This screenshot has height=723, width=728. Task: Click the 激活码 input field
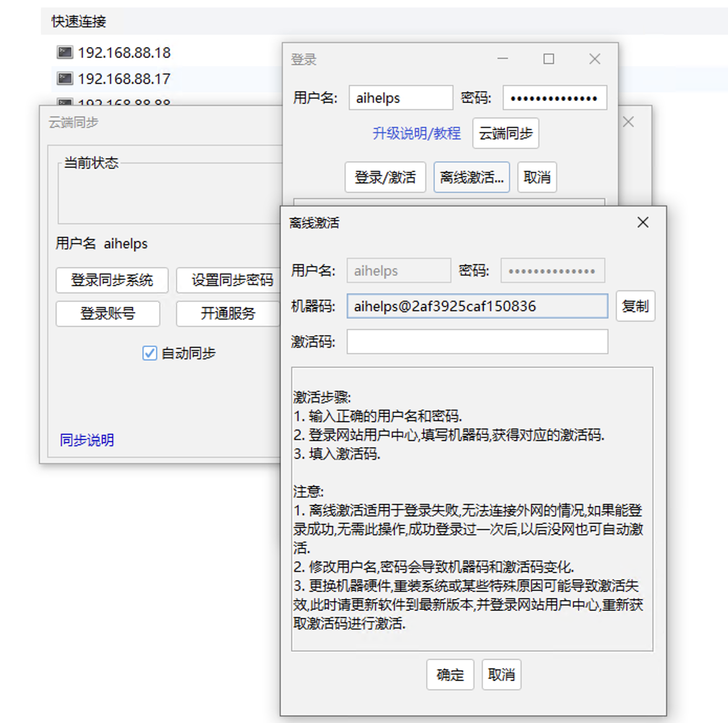click(x=477, y=342)
